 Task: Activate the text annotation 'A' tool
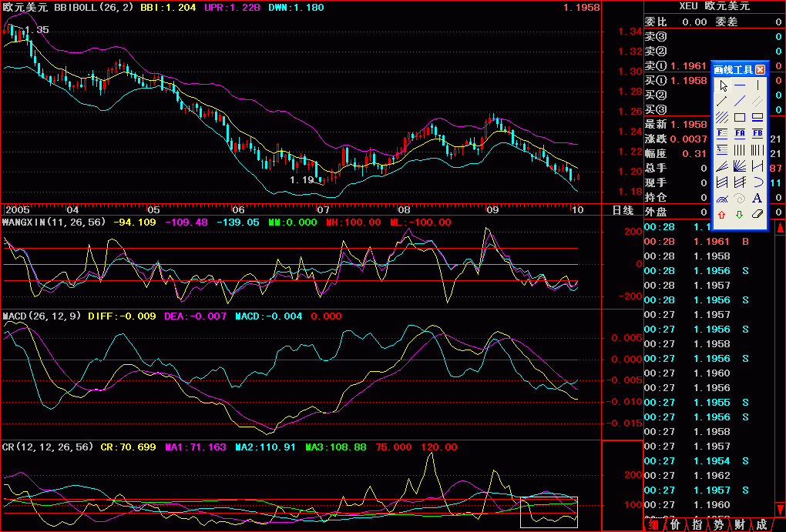point(757,198)
